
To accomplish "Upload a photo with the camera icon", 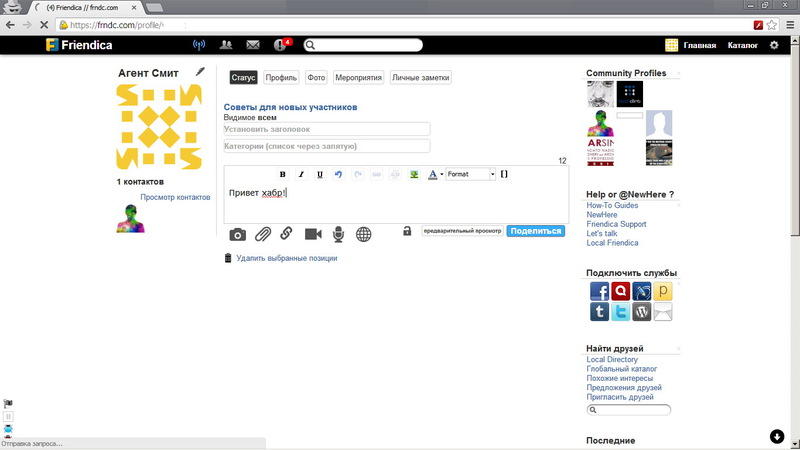I will pos(238,235).
